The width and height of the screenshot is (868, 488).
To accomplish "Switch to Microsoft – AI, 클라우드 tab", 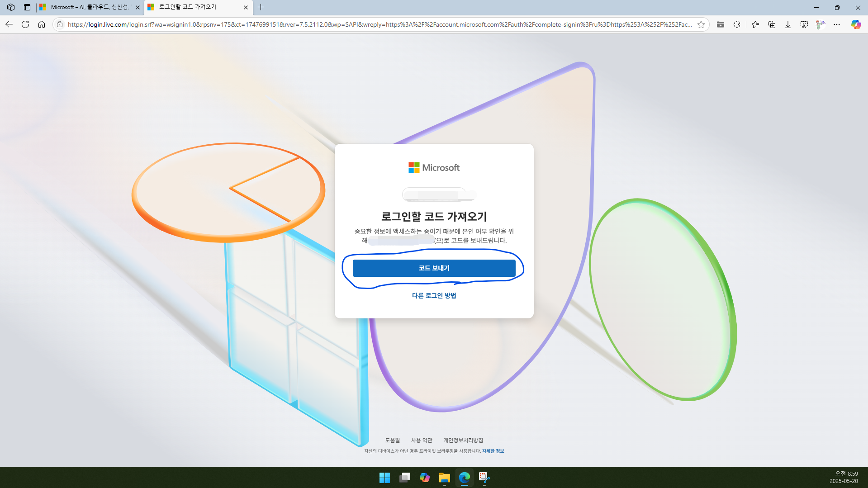I will 90,7.
